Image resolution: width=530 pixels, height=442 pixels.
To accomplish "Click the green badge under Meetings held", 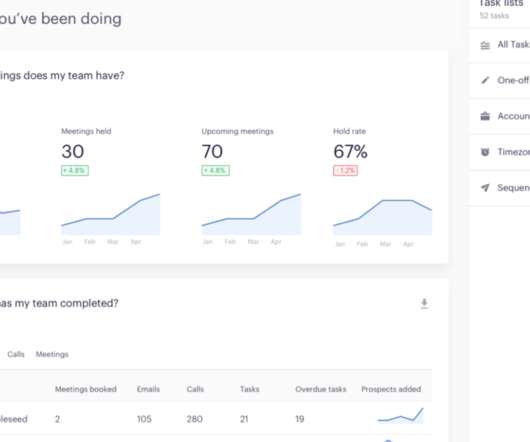I will pyautogui.click(x=75, y=170).
